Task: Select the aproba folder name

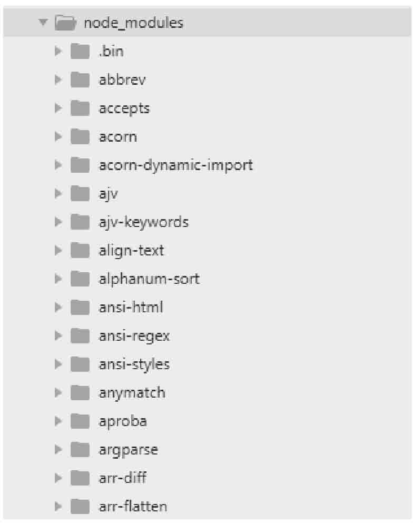Action: click(123, 422)
